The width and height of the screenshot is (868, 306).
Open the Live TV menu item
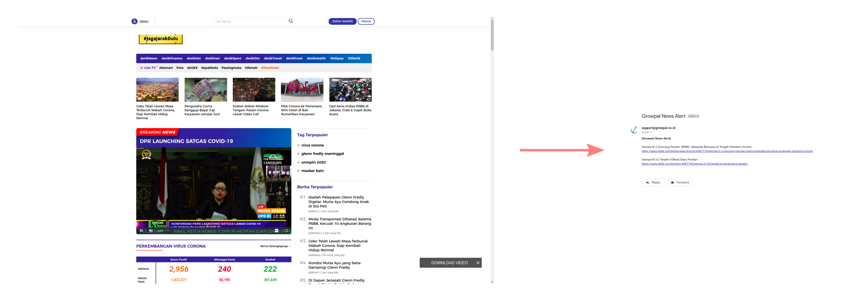(x=150, y=68)
